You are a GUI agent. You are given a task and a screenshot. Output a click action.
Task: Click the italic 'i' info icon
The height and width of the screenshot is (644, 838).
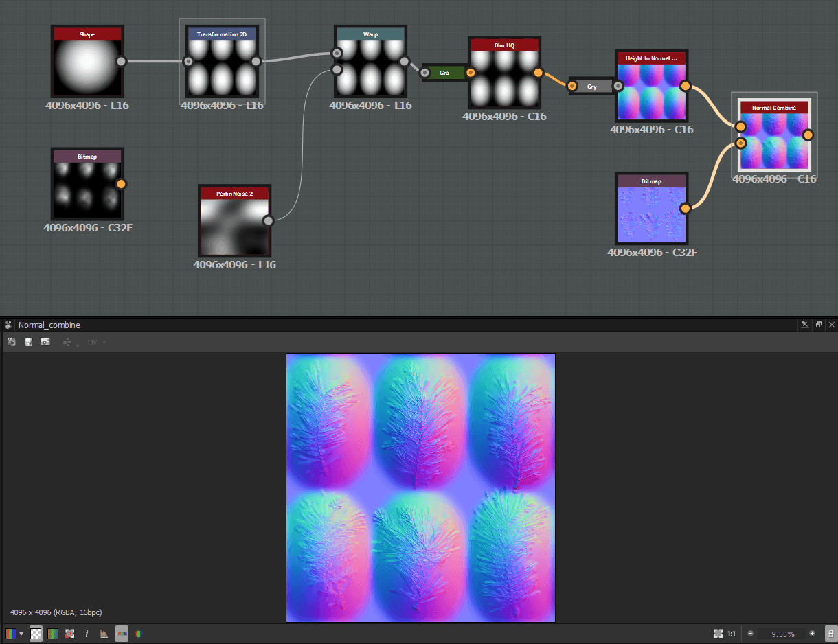(x=87, y=634)
